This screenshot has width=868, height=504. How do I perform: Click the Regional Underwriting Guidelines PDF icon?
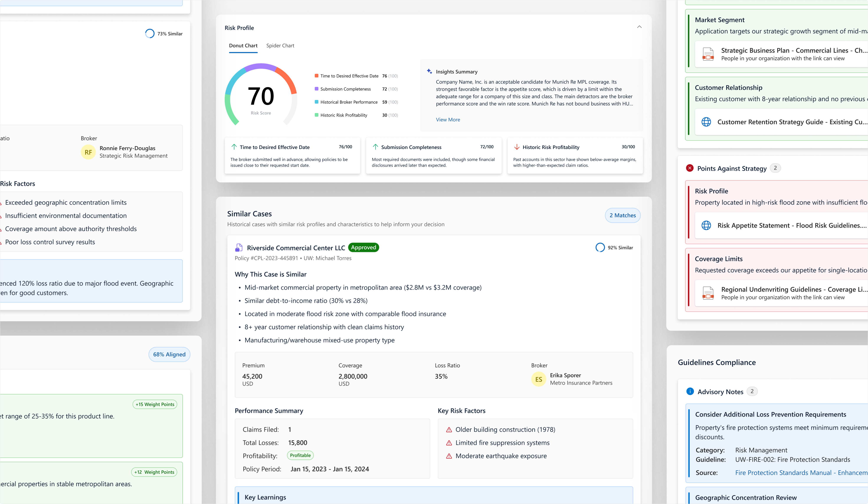(x=708, y=293)
